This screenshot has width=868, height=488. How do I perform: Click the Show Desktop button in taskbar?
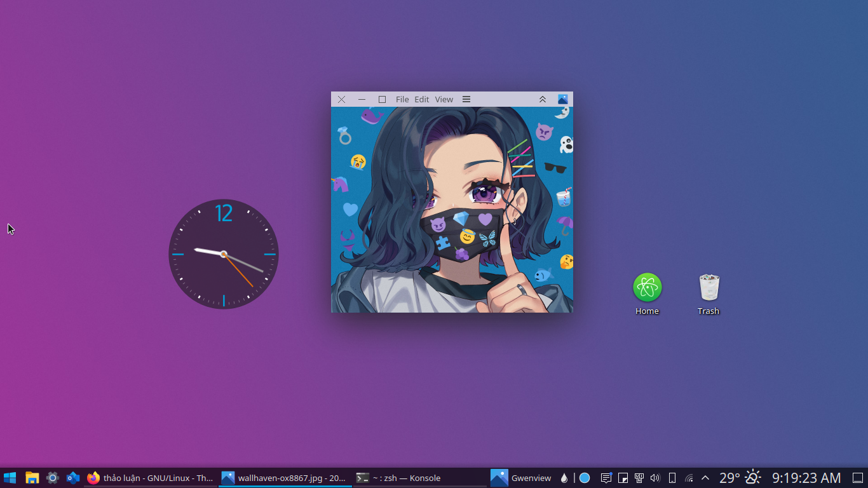(858, 478)
